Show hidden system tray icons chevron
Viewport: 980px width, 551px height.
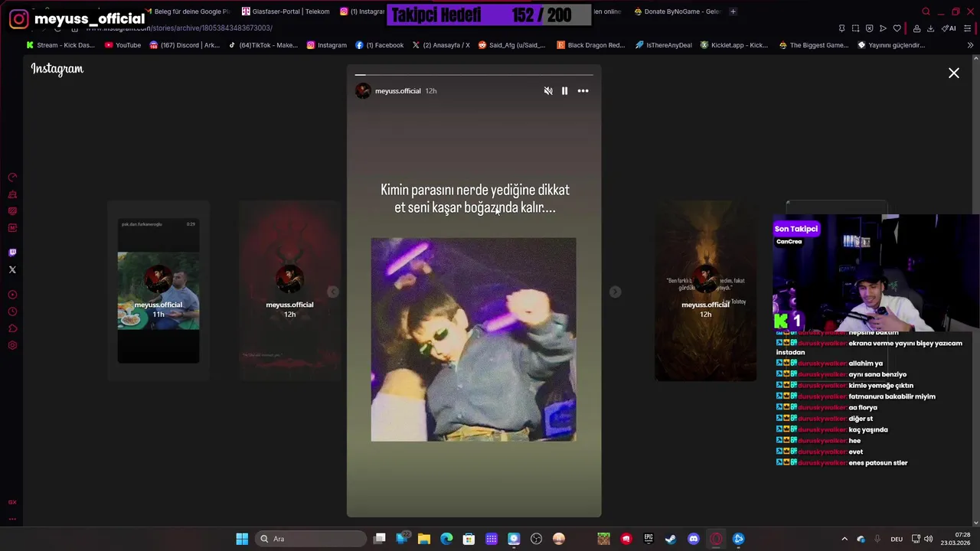pyautogui.click(x=844, y=539)
